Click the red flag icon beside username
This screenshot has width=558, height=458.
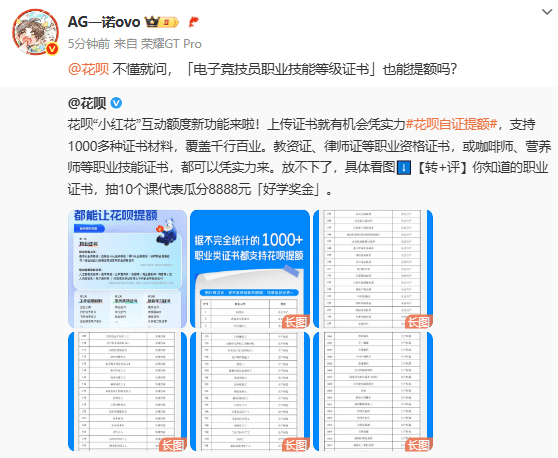193,22
